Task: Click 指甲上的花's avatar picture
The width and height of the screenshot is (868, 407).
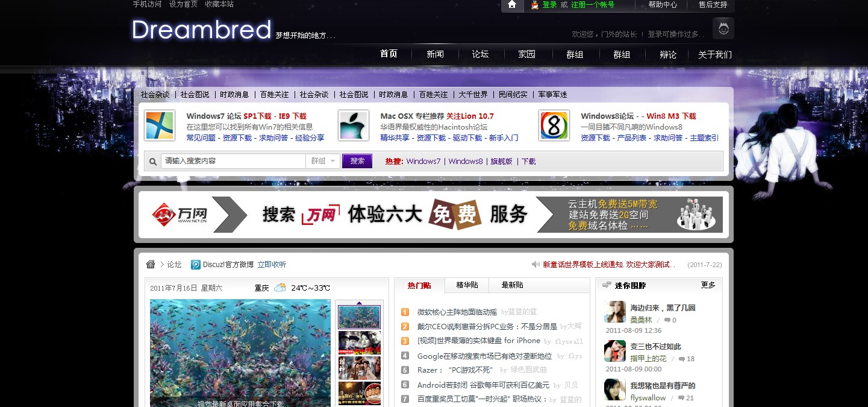Action: pos(615,351)
